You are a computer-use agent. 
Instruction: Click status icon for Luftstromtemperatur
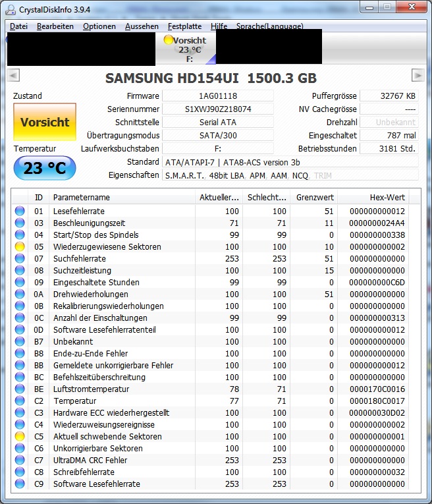(x=20, y=389)
